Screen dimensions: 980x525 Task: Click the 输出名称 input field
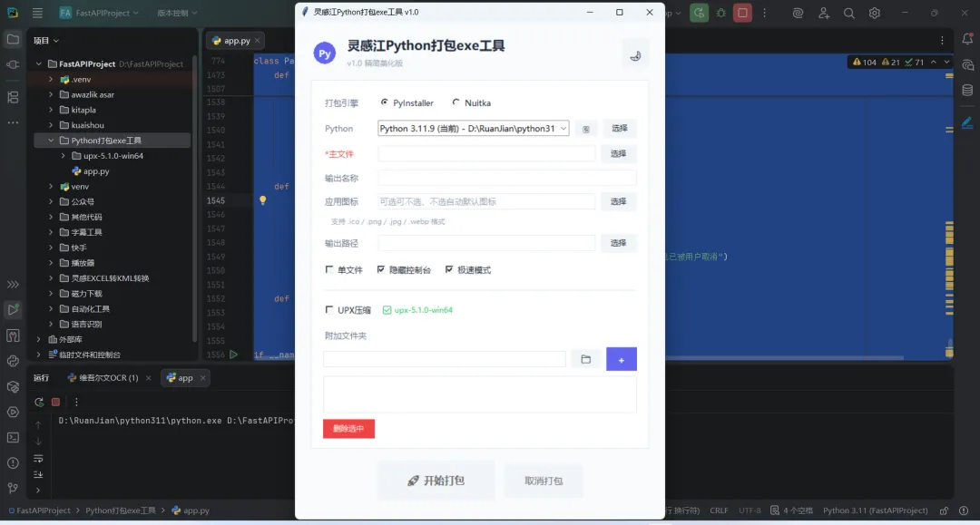coord(507,178)
